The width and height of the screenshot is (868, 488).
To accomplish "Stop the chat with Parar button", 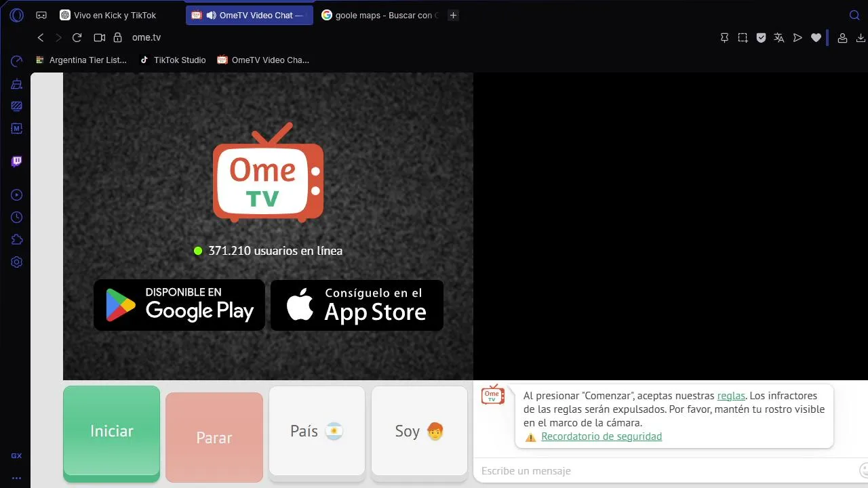I will point(214,438).
